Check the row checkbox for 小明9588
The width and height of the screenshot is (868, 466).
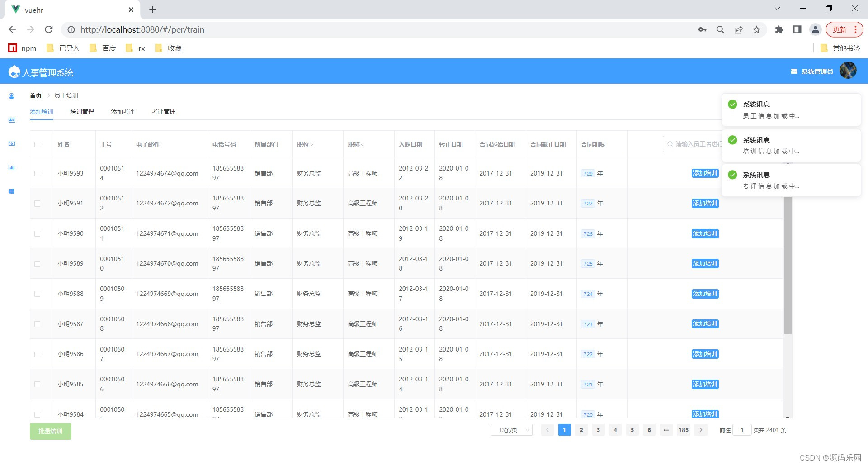point(37,293)
